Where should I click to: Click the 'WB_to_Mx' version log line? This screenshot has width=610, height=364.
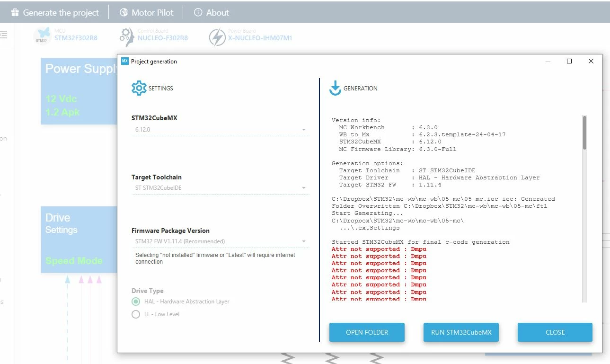click(x=422, y=134)
